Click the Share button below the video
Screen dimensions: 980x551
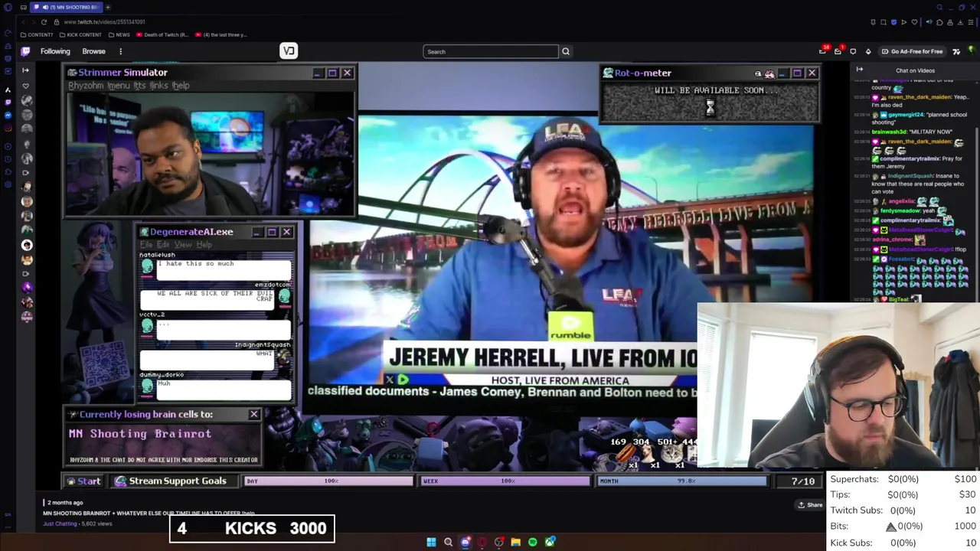[810, 504]
